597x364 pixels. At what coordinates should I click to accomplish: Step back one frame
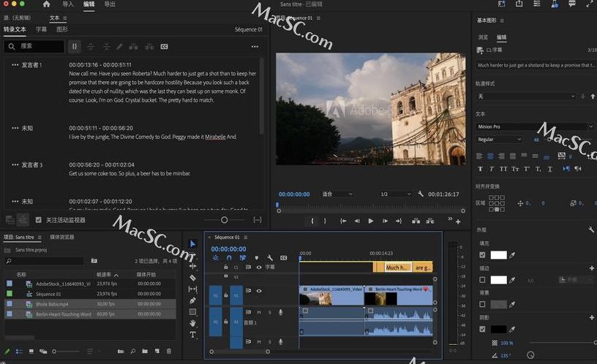(x=357, y=221)
